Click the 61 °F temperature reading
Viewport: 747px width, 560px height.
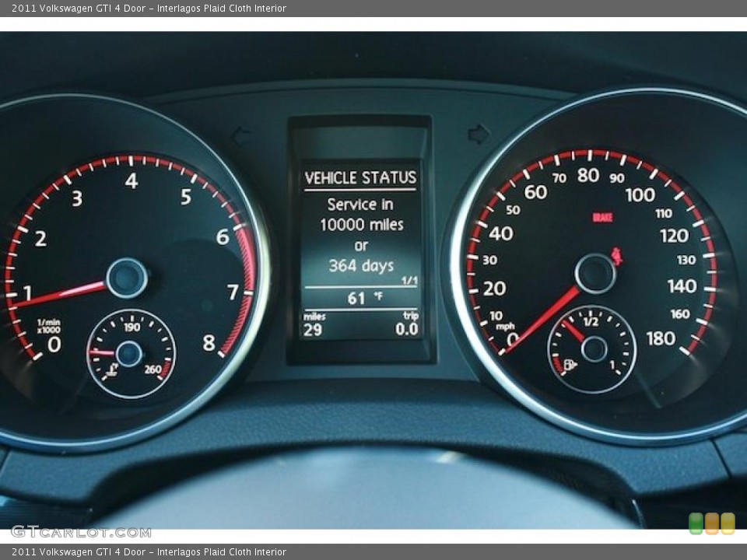point(364,298)
